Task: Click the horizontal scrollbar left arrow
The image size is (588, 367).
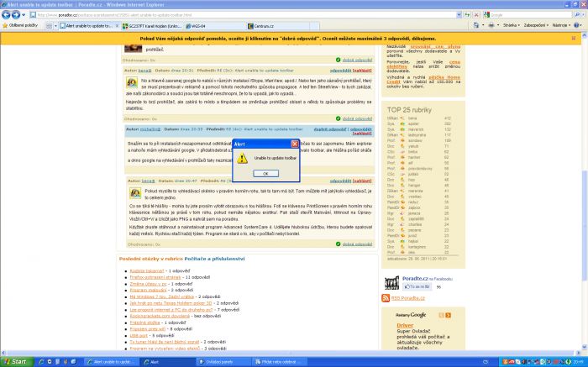Action: (x=3, y=353)
